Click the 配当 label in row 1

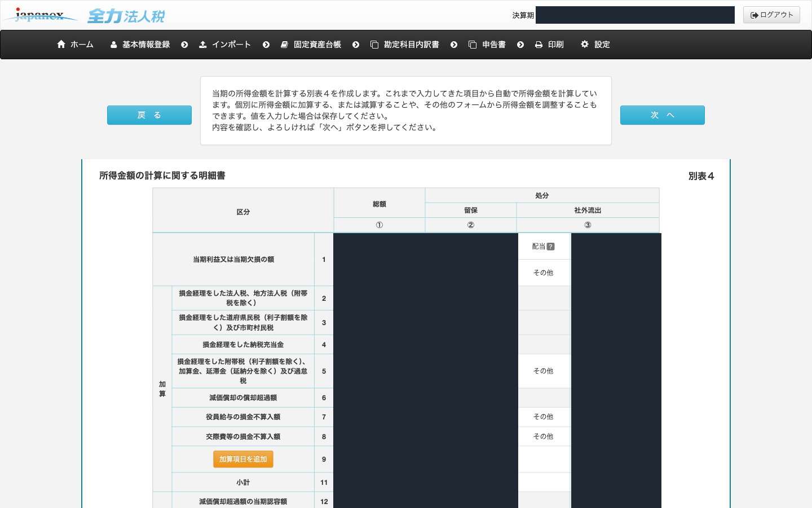click(539, 247)
